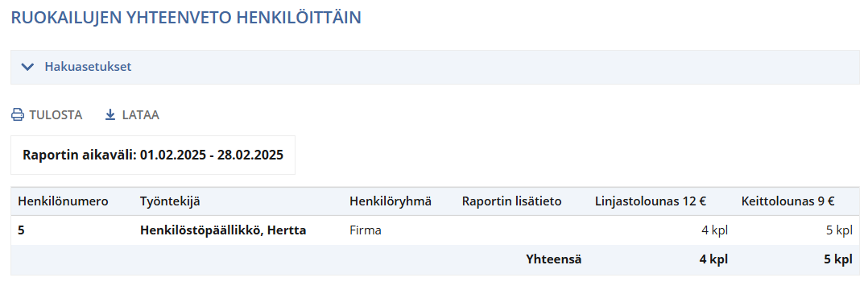Click the Yhteensä total label

[554, 259]
